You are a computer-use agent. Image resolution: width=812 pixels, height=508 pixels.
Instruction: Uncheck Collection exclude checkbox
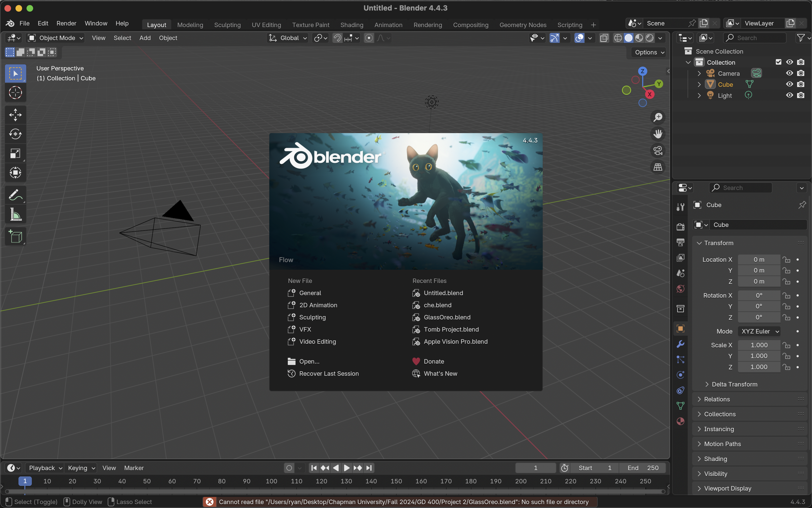tap(779, 62)
